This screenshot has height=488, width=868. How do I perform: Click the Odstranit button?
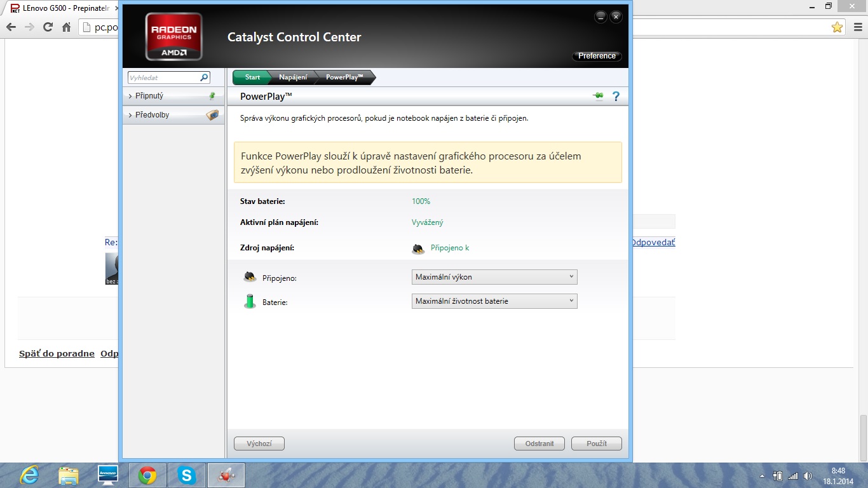539,444
